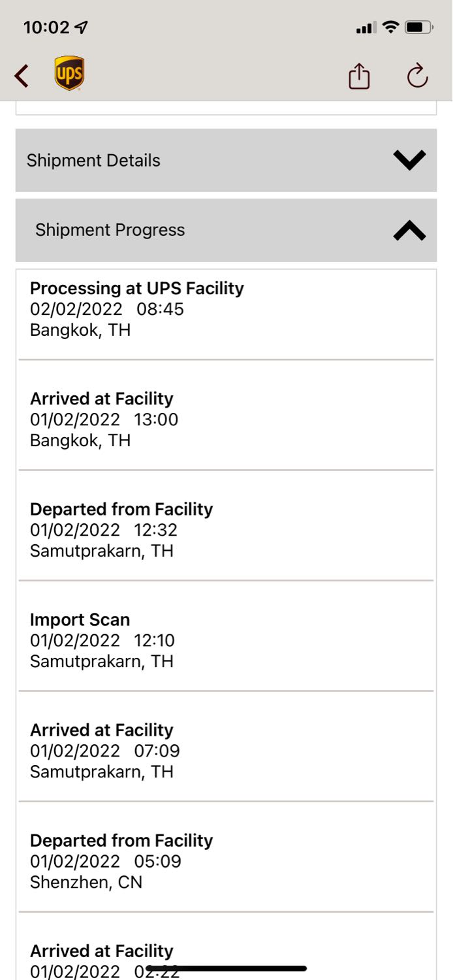Tap the cellular signal bars
The image size is (453, 980).
pyautogui.click(x=366, y=27)
